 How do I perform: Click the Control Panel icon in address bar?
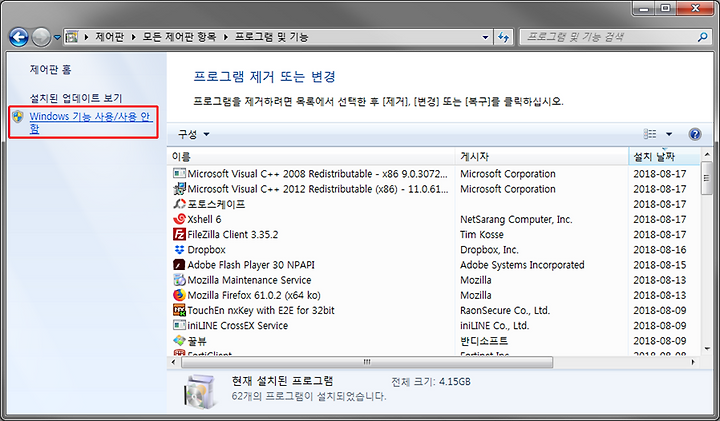tap(72, 37)
